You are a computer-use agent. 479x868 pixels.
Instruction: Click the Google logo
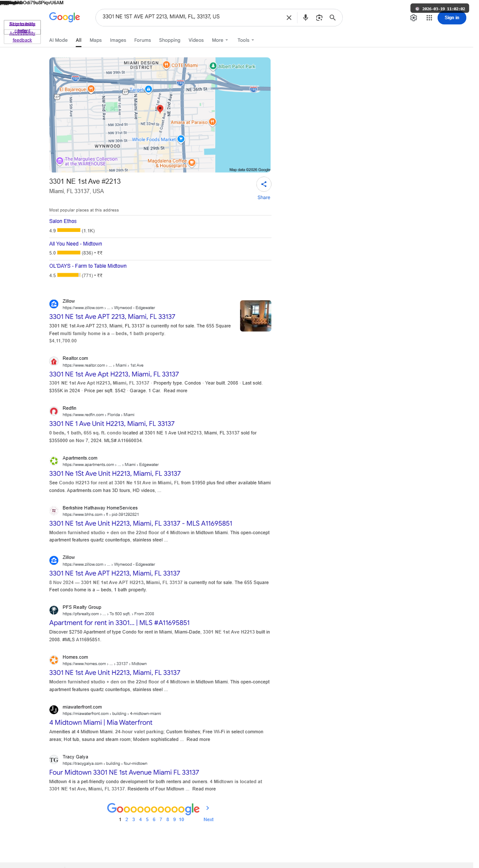[x=64, y=17]
